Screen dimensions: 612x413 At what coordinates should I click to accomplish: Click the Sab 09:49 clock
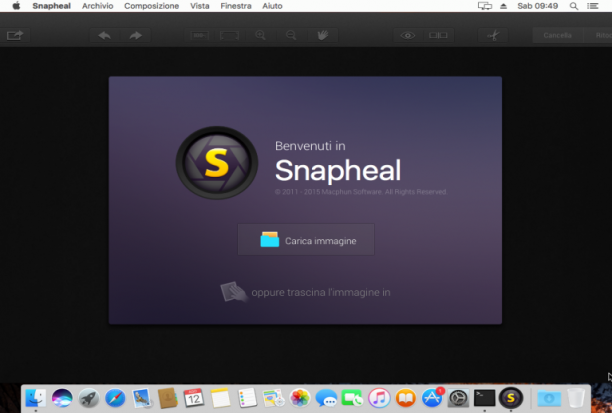click(x=537, y=6)
